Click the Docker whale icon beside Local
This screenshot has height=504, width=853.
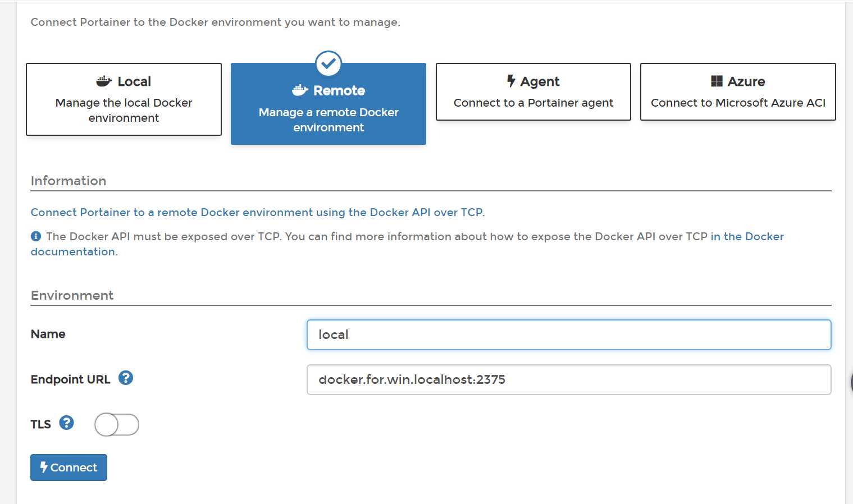coord(104,81)
